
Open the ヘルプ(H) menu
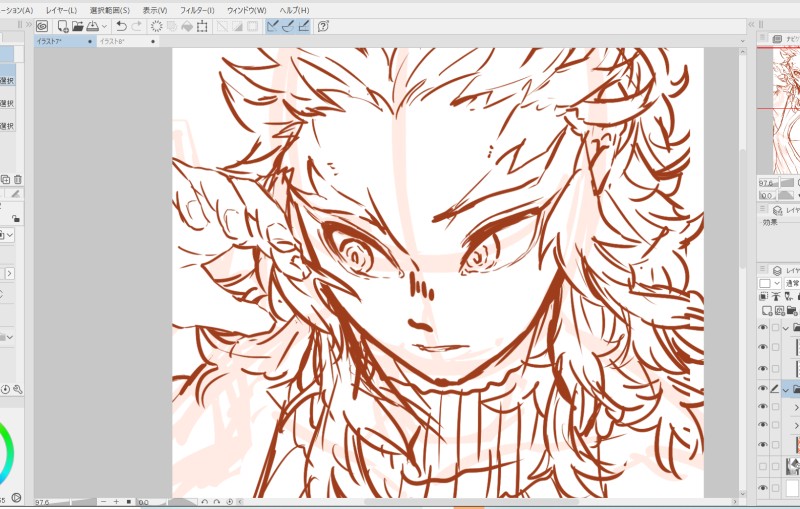point(294,10)
